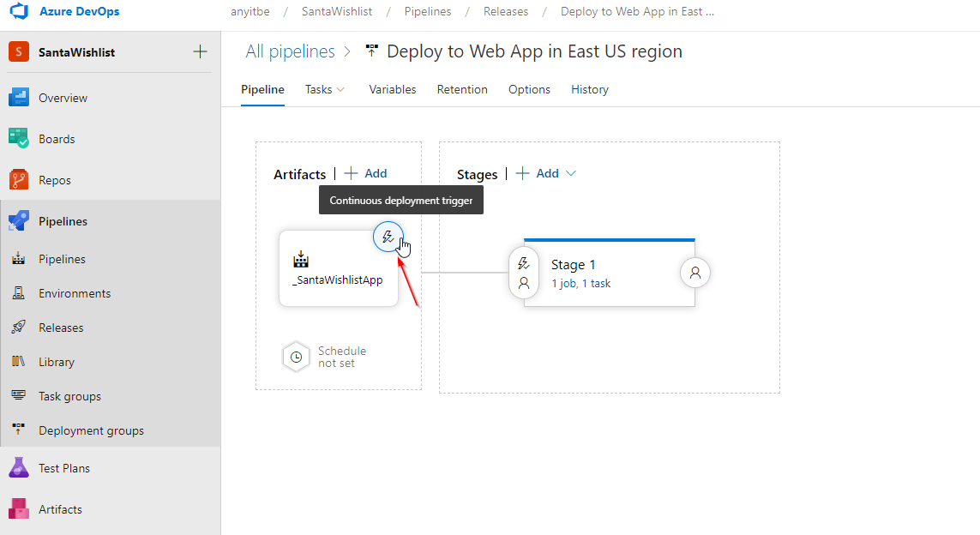Click the plus icon next to SantaWishlist
The image size is (980, 535).
[x=200, y=52]
